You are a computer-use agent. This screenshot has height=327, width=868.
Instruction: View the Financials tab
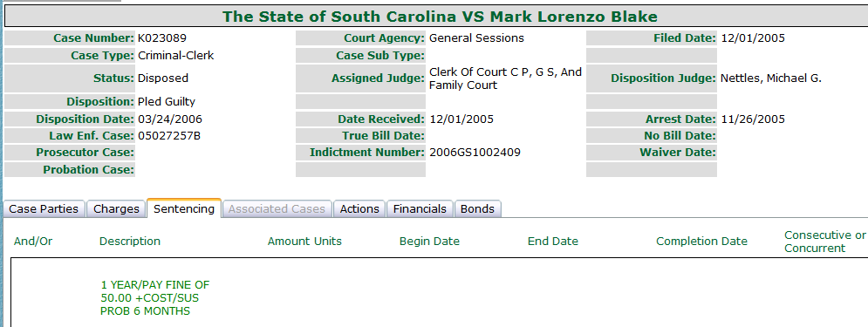tap(420, 208)
